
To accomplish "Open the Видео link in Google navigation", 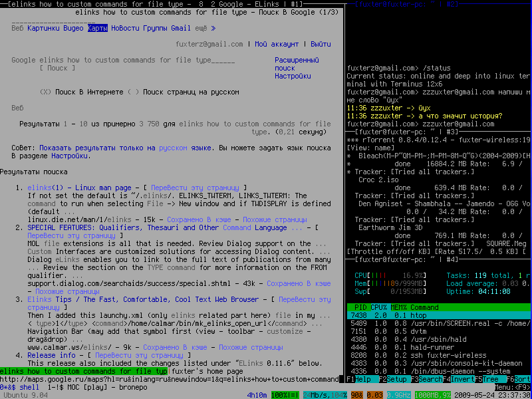I will pyautogui.click(x=73, y=28).
